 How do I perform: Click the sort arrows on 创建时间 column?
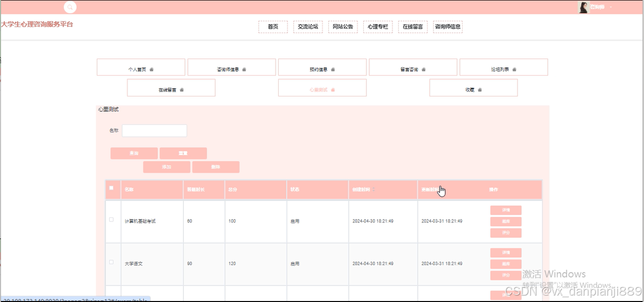click(374, 189)
